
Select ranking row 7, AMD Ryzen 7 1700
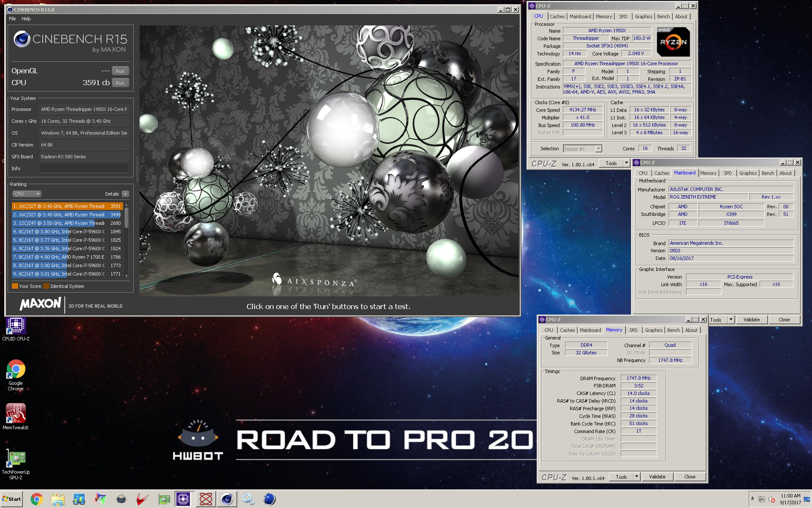(67, 257)
